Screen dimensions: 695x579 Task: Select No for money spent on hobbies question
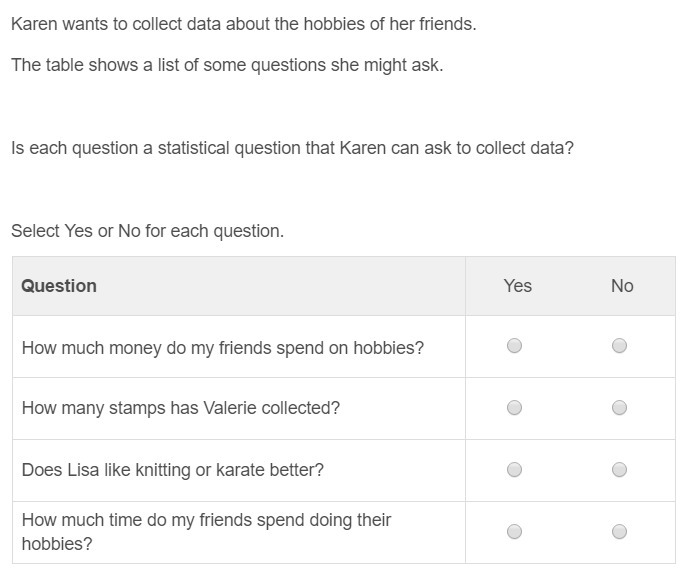[x=619, y=346]
